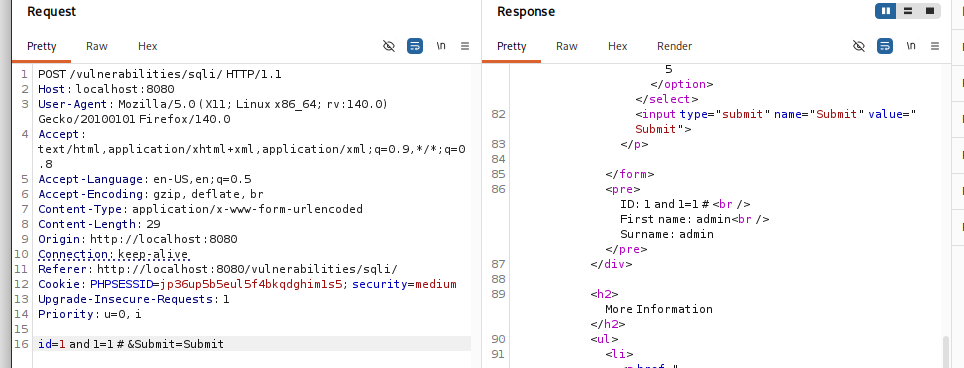The width and height of the screenshot is (964, 368).
Task: Click the '</form>' closing tag in Response
Action: point(630,174)
